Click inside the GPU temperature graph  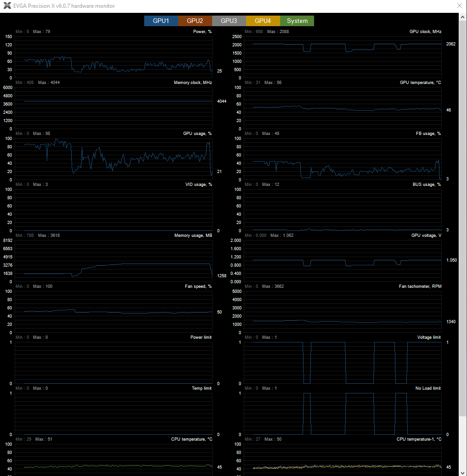point(343,108)
